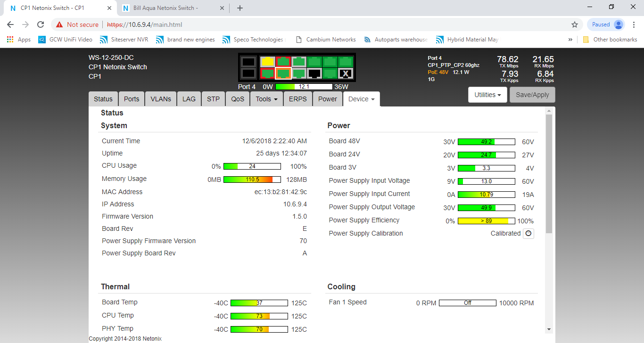Click the top SFP port slot

[248, 62]
